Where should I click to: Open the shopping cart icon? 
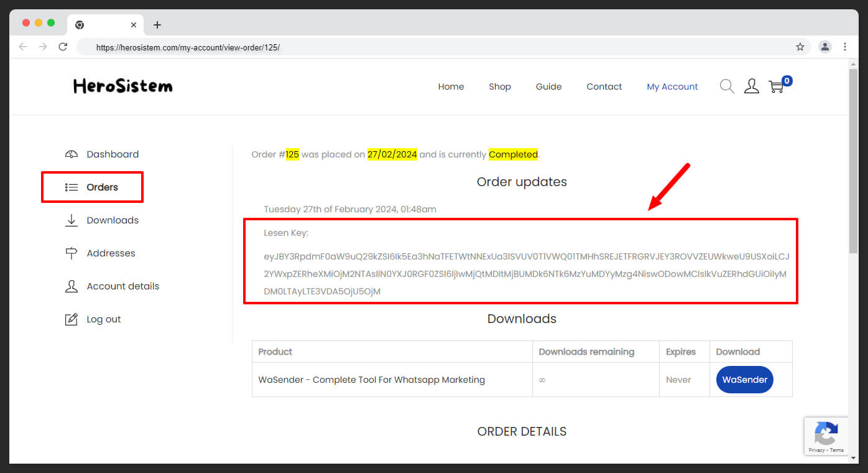(777, 87)
